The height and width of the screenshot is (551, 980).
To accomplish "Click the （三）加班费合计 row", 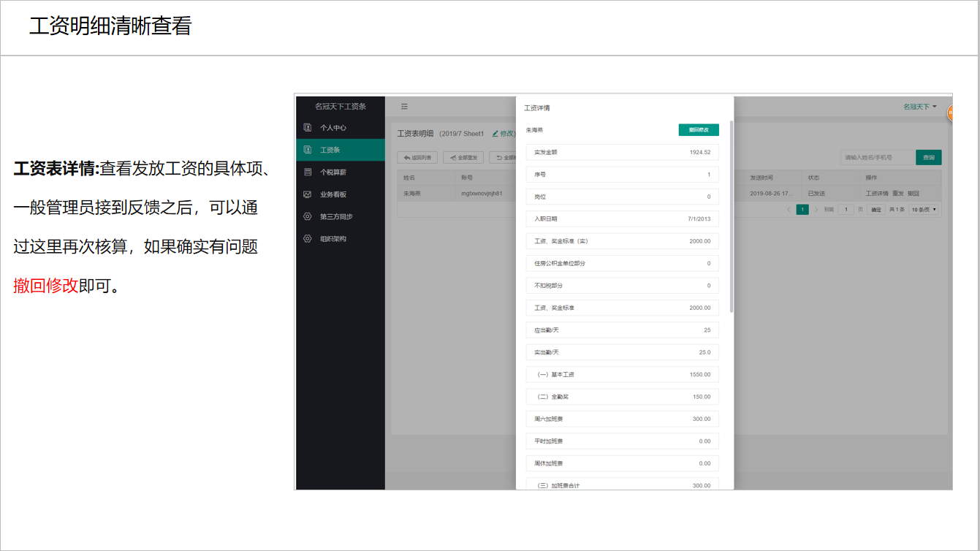I will tap(622, 484).
